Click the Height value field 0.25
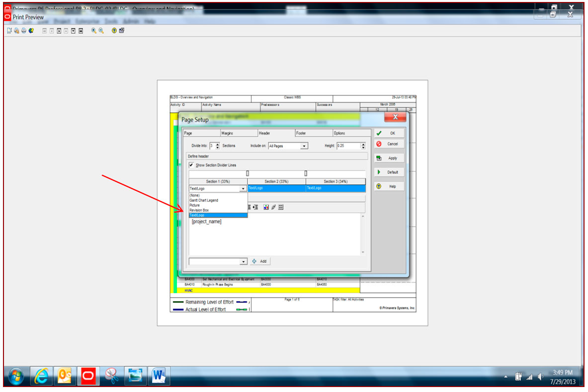This screenshot has width=588, height=392. [x=349, y=146]
